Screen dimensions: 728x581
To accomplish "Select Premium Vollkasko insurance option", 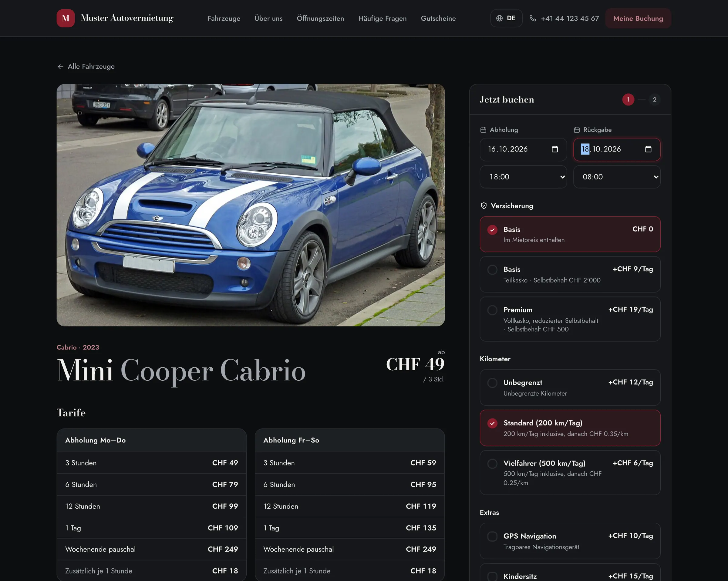I will (x=570, y=319).
